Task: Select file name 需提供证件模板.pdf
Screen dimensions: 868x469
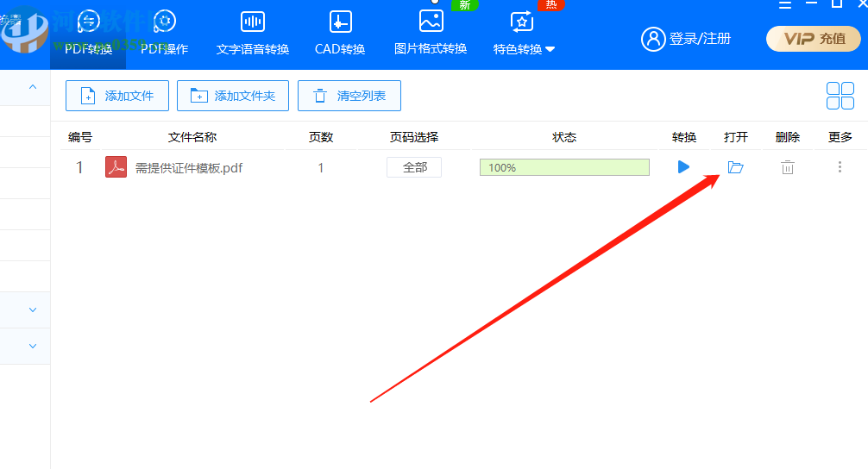Action: (189, 167)
